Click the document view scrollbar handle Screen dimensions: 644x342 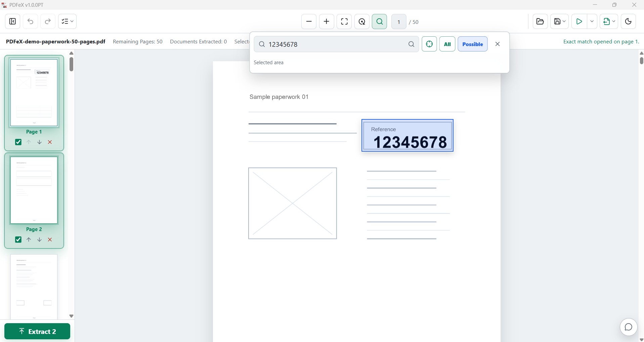pyautogui.click(x=642, y=61)
